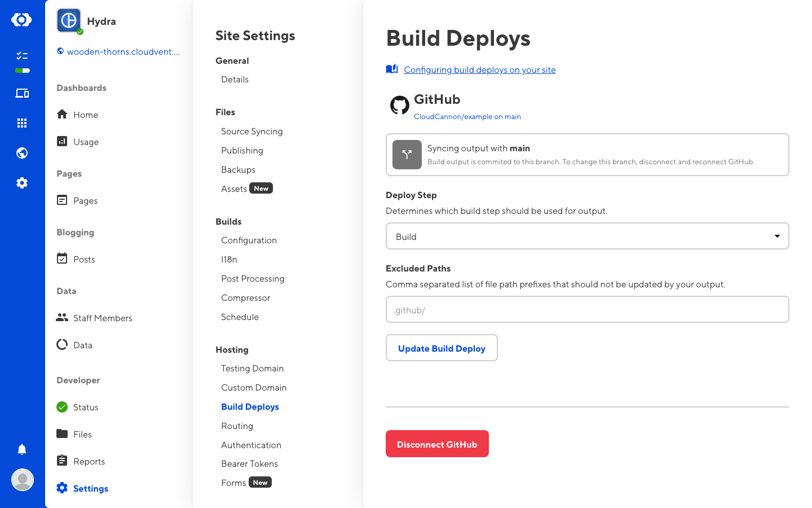Open Assets settings
This screenshot has height=508, width=812.
(234, 189)
